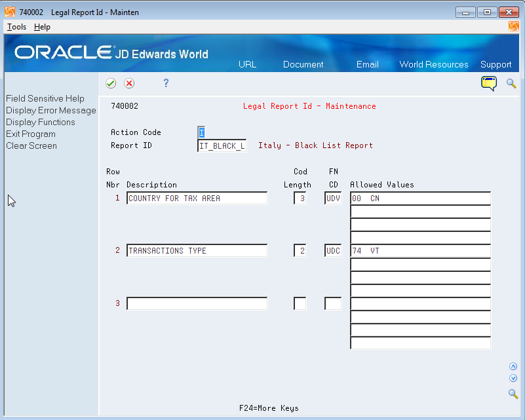Click row 2 Cod Length field
525x420 pixels.
[x=300, y=250]
